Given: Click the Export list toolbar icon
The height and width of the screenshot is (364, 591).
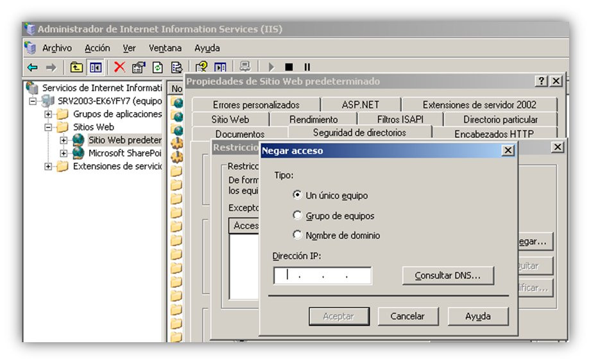Looking at the screenshot, I should click(176, 67).
